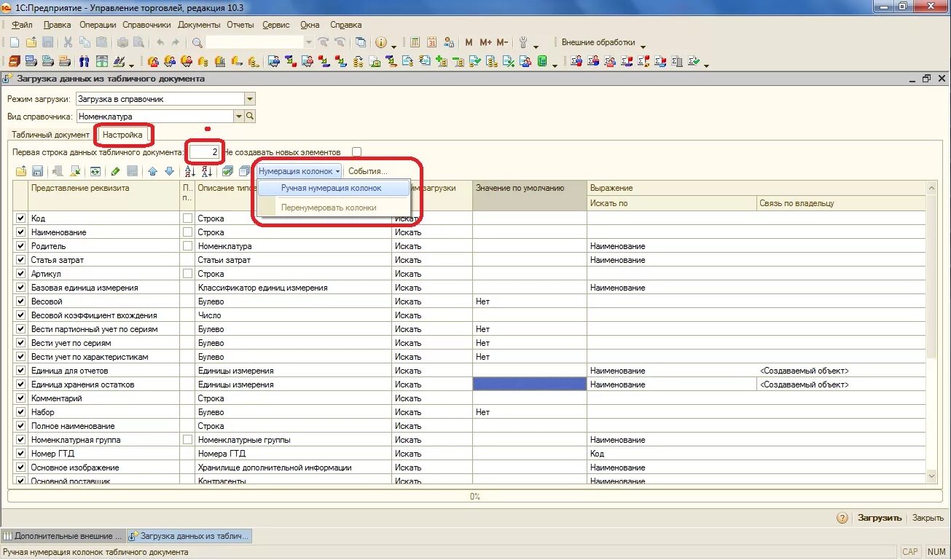951x560 pixels.
Task: Uncheck the Комментарий row checkbox
Action: point(20,398)
